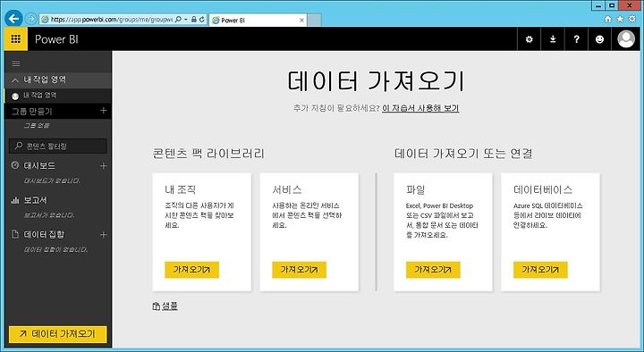Open a new browser tab
The image size is (644, 352).
314,21
